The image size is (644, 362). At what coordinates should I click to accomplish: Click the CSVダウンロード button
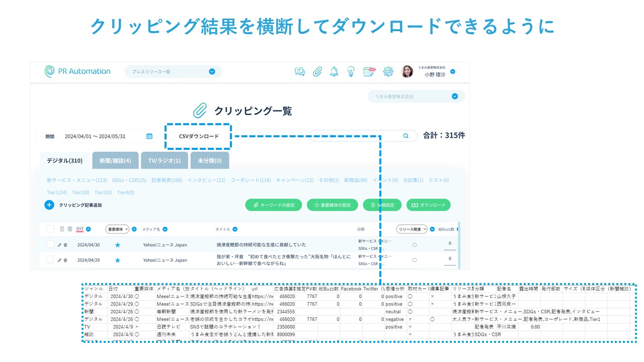199,136
